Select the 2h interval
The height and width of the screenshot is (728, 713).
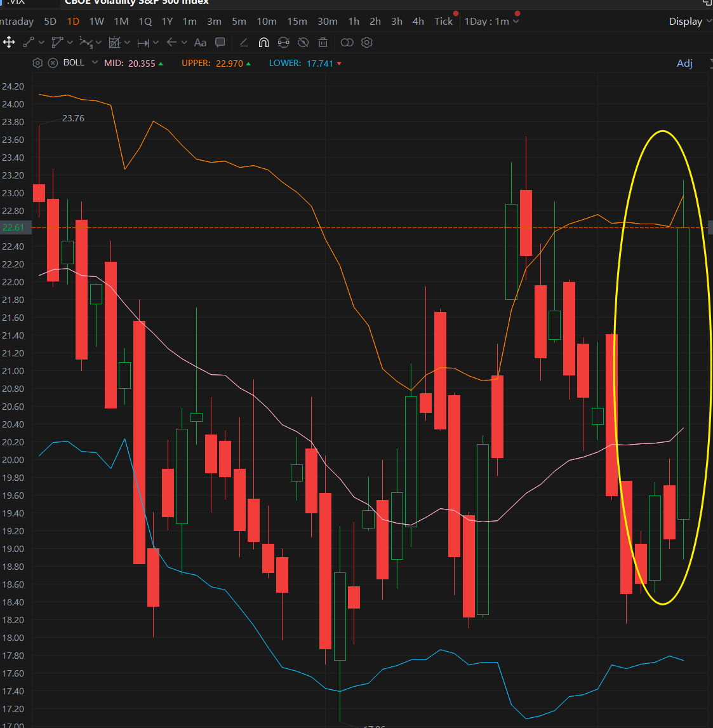[375, 22]
